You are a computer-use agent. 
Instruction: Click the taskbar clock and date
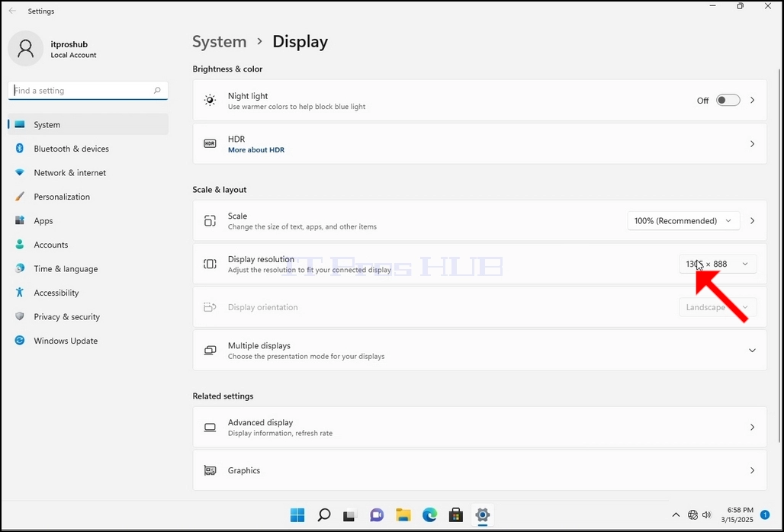[x=737, y=515]
